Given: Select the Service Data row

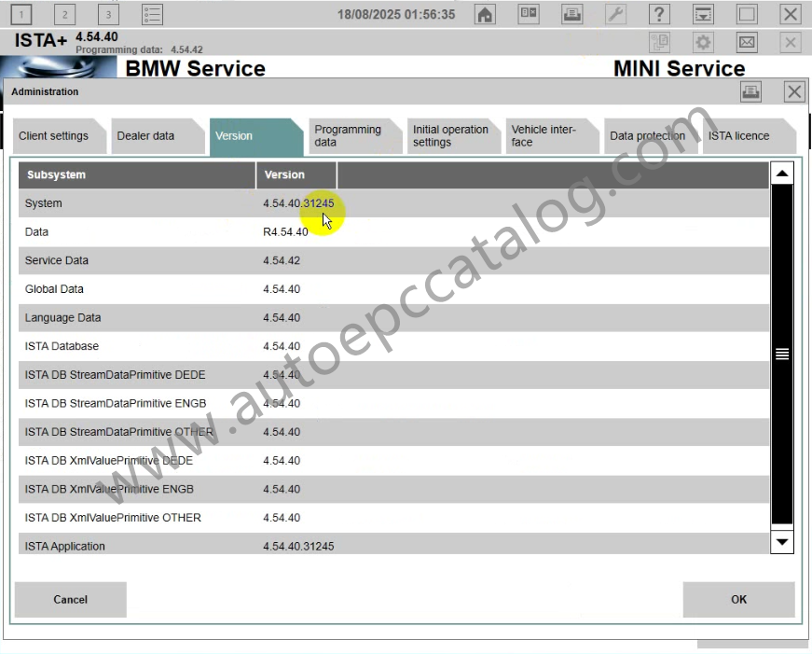Looking at the screenshot, I should 393,260.
